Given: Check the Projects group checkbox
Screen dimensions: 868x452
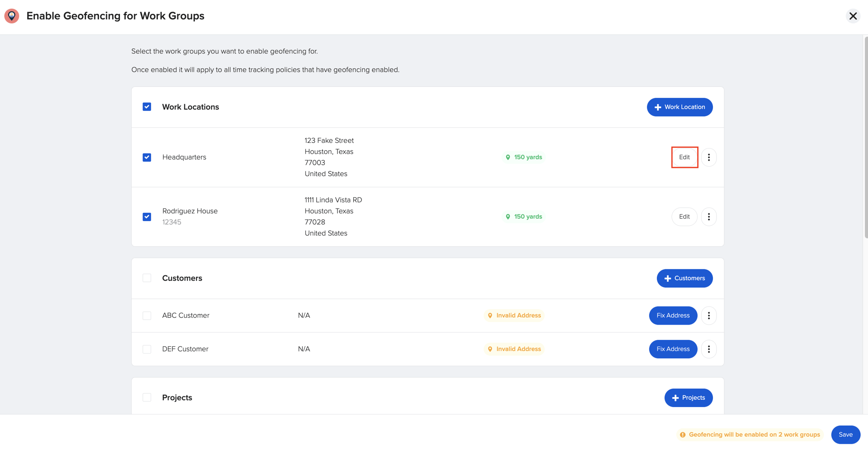Looking at the screenshot, I should click(x=147, y=398).
